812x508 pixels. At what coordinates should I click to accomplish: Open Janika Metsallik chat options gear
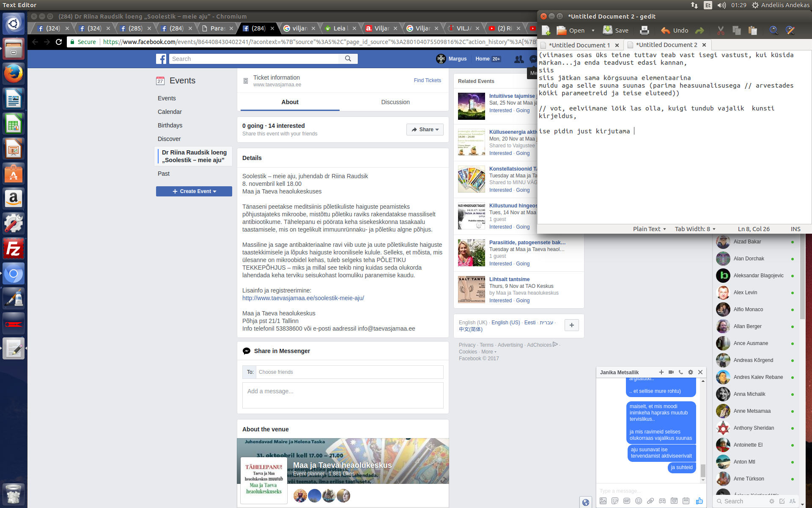(x=691, y=372)
